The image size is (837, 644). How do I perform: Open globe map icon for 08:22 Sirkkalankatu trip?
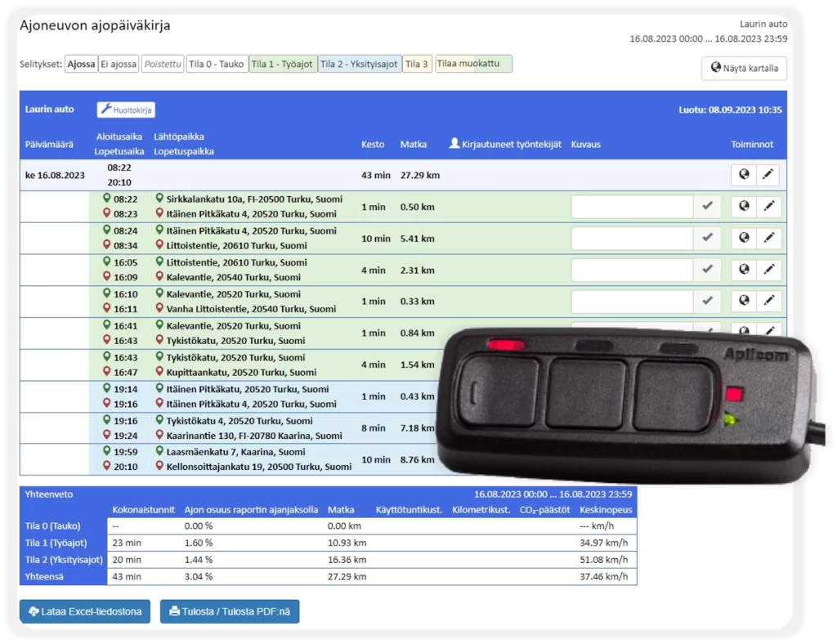[743, 207]
